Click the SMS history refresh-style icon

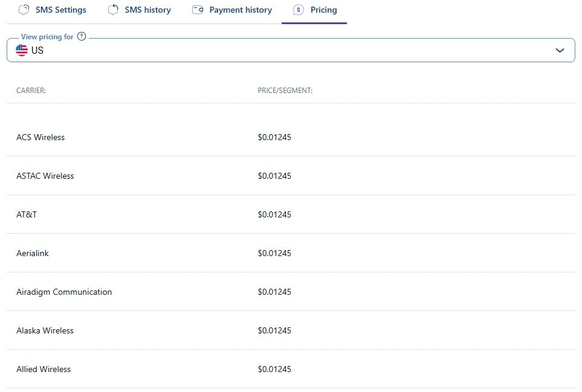click(x=113, y=10)
